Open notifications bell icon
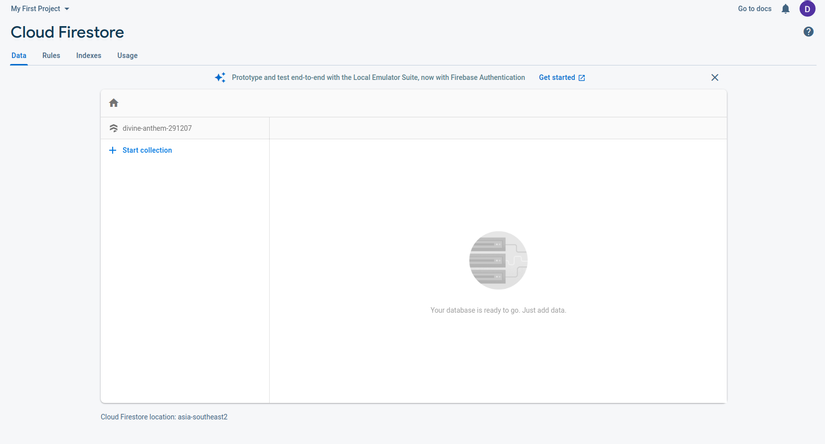Viewport: 825px width, 444px height. 786,9
